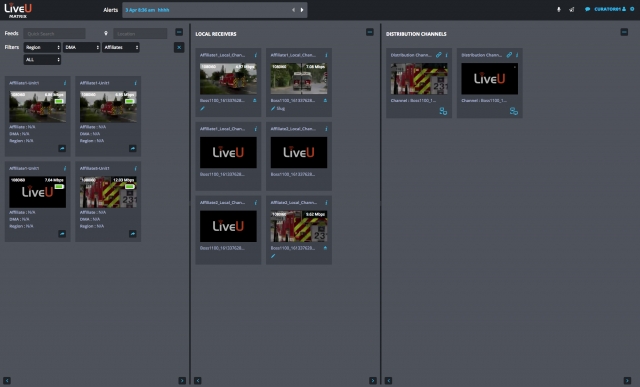The height and width of the screenshot is (387, 640).
Task: Go to next alert with right arrow
Action: click(302, 10)
